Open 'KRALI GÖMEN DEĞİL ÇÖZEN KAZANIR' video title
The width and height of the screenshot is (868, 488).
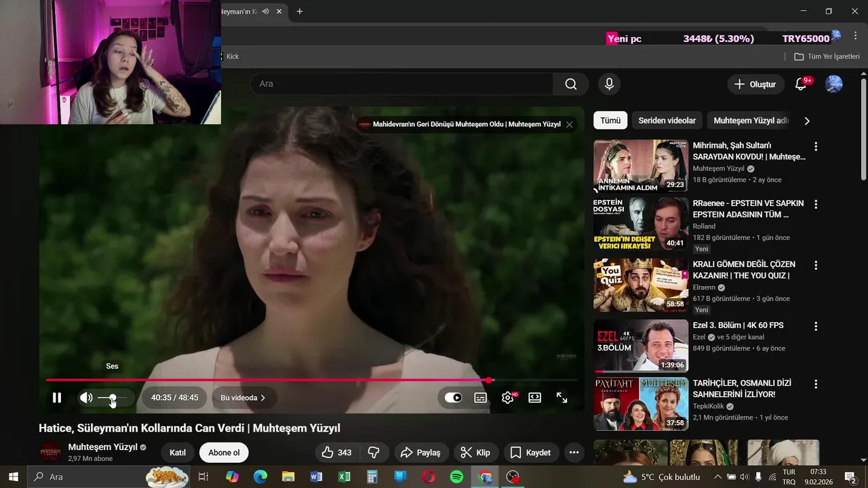[x=744, y=270]
